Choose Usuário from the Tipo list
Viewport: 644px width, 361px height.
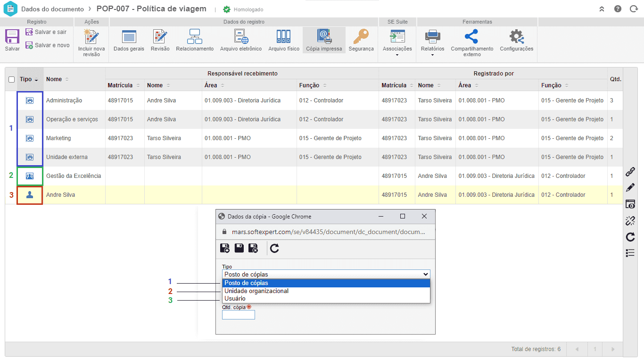click(x=235, y=299)
